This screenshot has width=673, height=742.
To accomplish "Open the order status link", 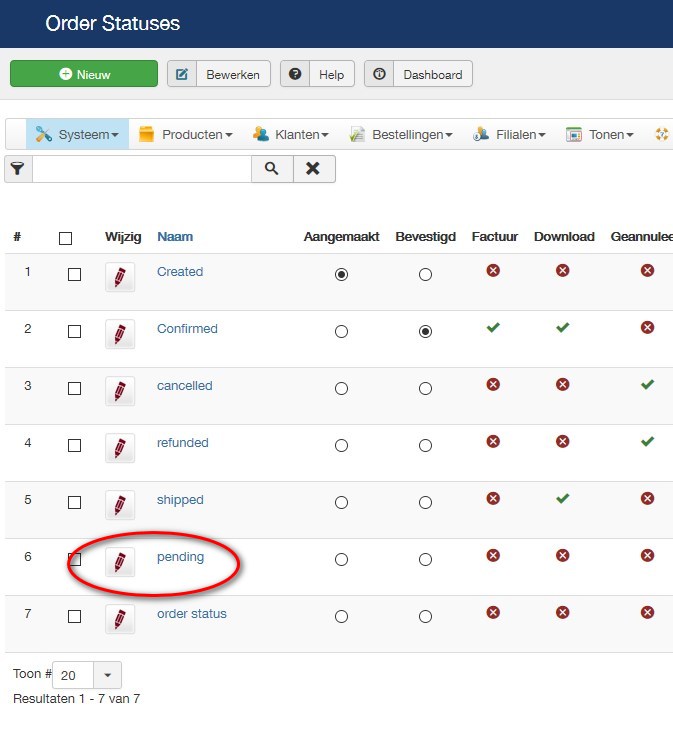I will pos(192,614).
